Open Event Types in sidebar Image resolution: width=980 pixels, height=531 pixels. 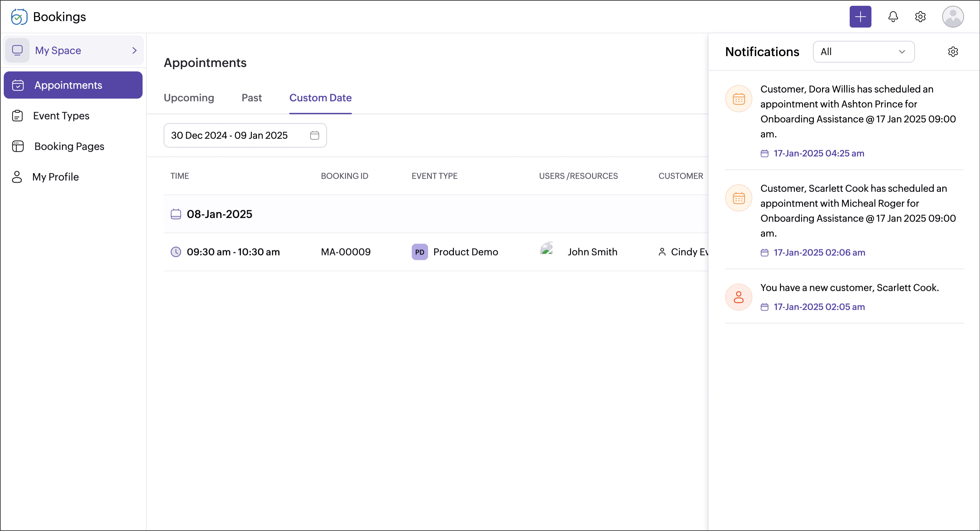pos(61,116)
